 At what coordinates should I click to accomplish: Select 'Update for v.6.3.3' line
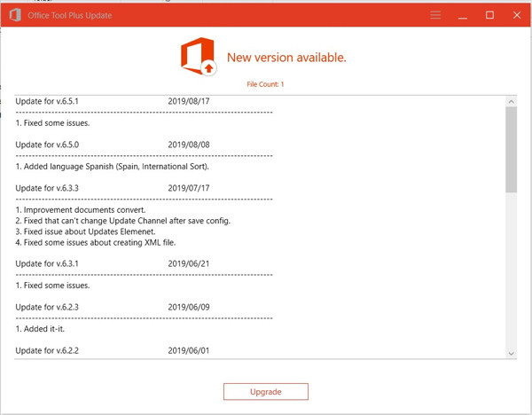47,188
